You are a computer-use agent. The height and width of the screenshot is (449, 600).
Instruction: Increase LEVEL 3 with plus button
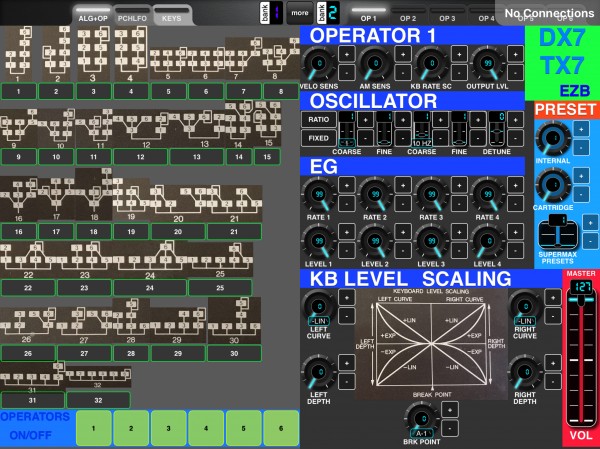pyautogui.click(x=459, y=232)
